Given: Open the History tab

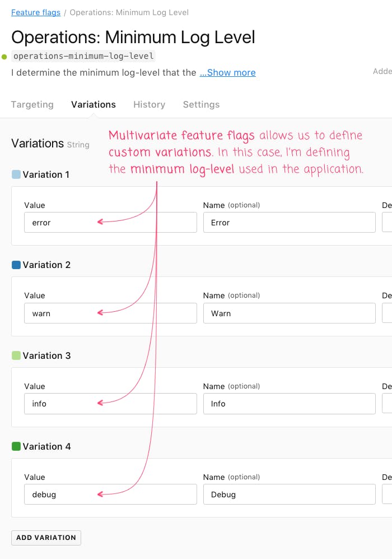Looking at the screenshot, I should (x=149, y=104).
